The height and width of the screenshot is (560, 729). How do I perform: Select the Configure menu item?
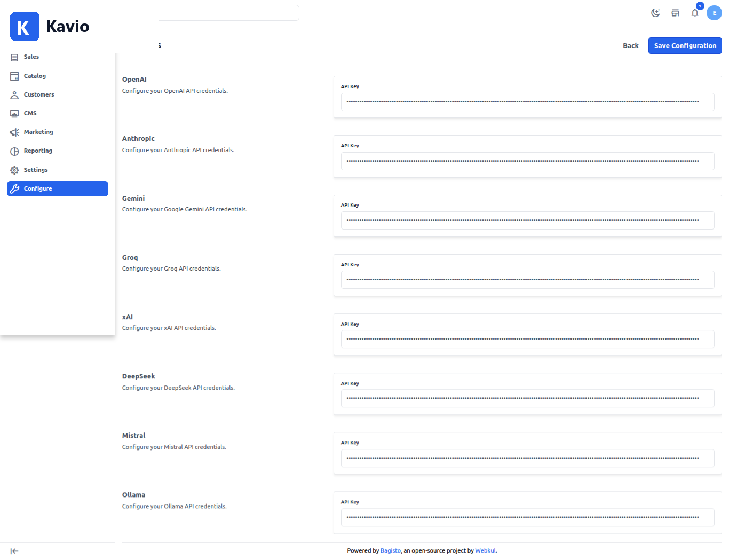tap(58, 188)
